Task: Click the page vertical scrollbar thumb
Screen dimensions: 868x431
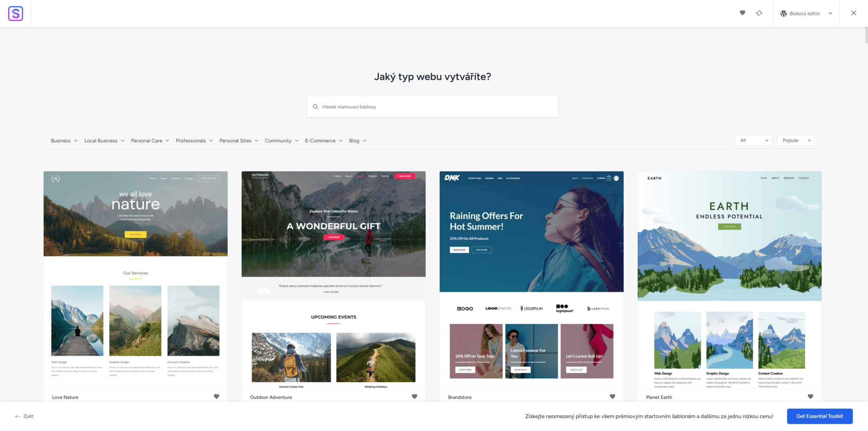Action: 866,35
